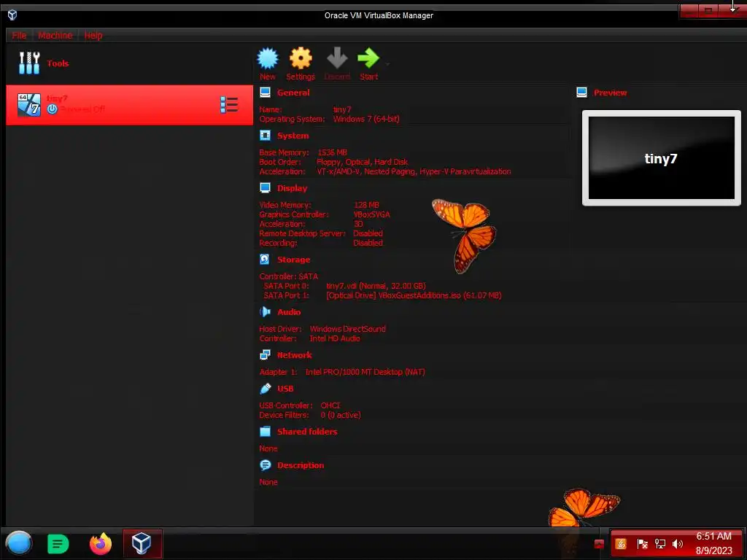
Task: Click the System chip icon
Action: [266, 136]
